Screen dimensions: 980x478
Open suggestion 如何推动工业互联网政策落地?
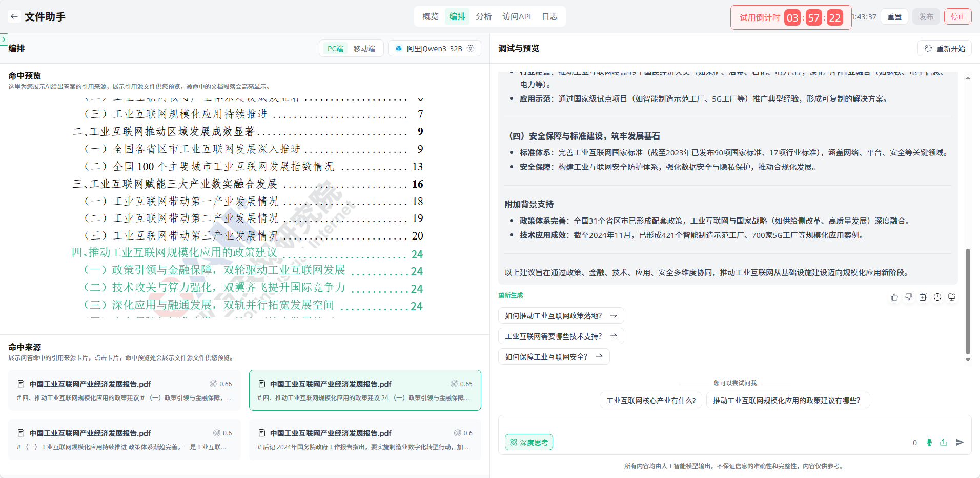click(561, 316)
